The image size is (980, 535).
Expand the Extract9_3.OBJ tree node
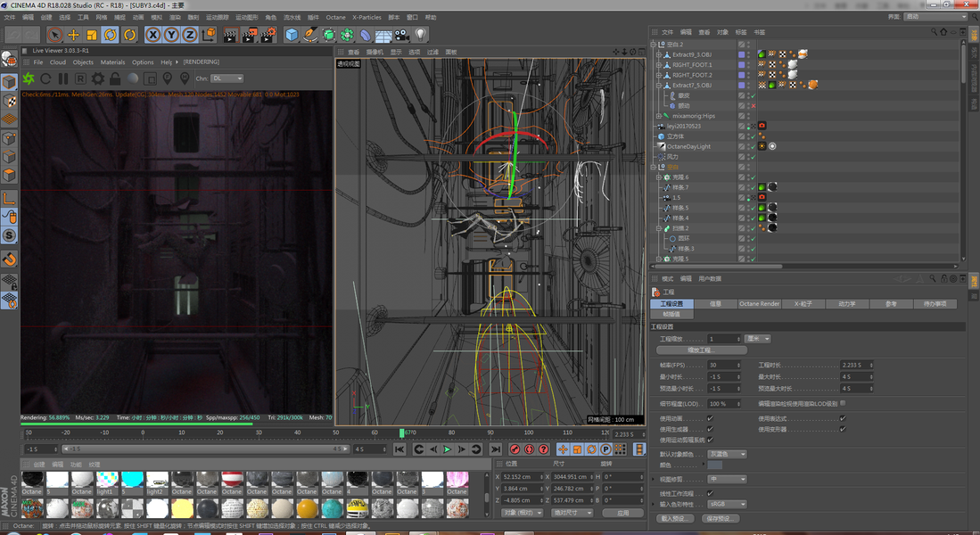(658, 55)
